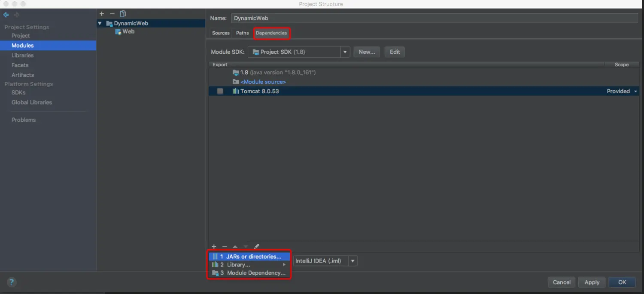
Task: Click the Apply button
Action: 592,282
